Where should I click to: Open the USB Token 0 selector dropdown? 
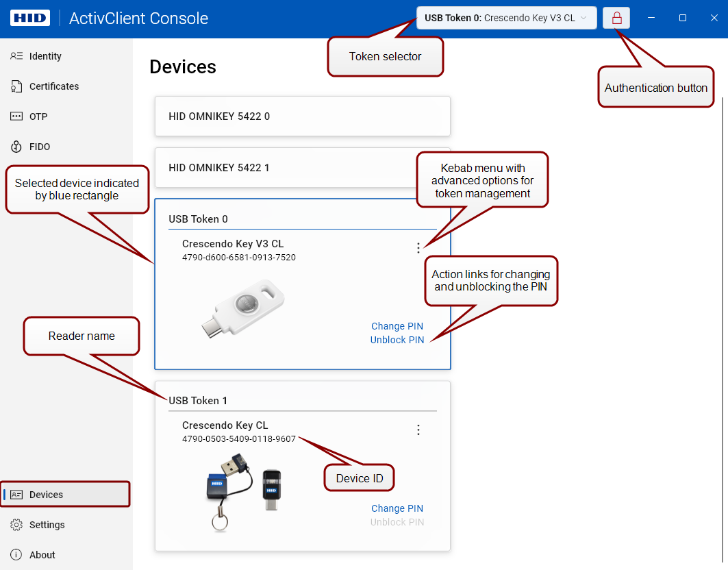[506, 18]
